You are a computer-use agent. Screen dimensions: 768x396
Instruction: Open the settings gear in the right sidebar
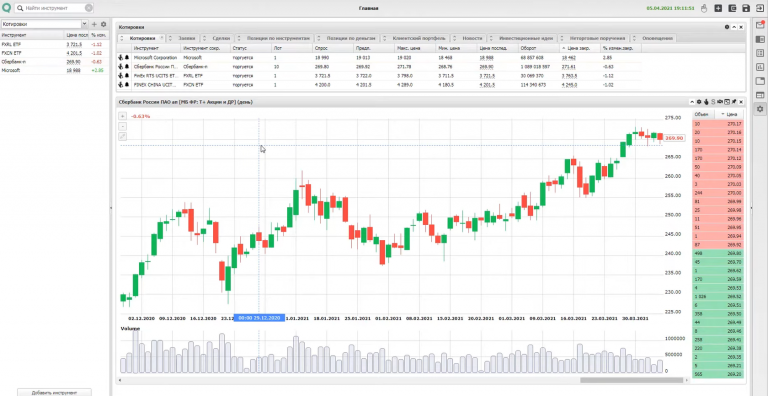click(760, 109)
